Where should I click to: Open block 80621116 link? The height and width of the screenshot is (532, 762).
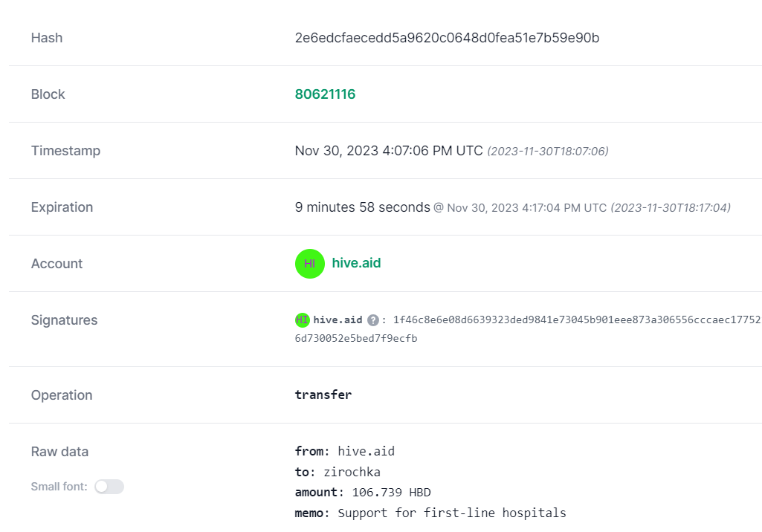pyautogui.click(x=325, y=94)
